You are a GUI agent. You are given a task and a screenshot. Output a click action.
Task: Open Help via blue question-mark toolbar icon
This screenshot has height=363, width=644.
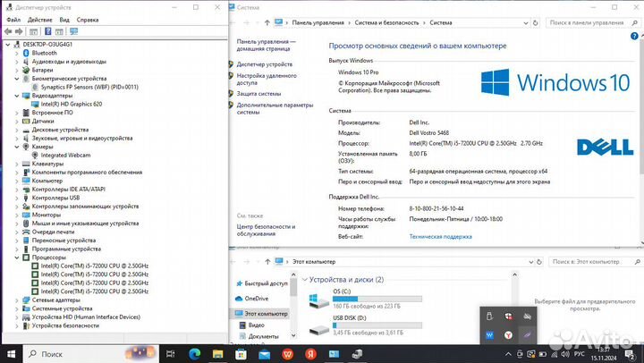coord(48,31)
